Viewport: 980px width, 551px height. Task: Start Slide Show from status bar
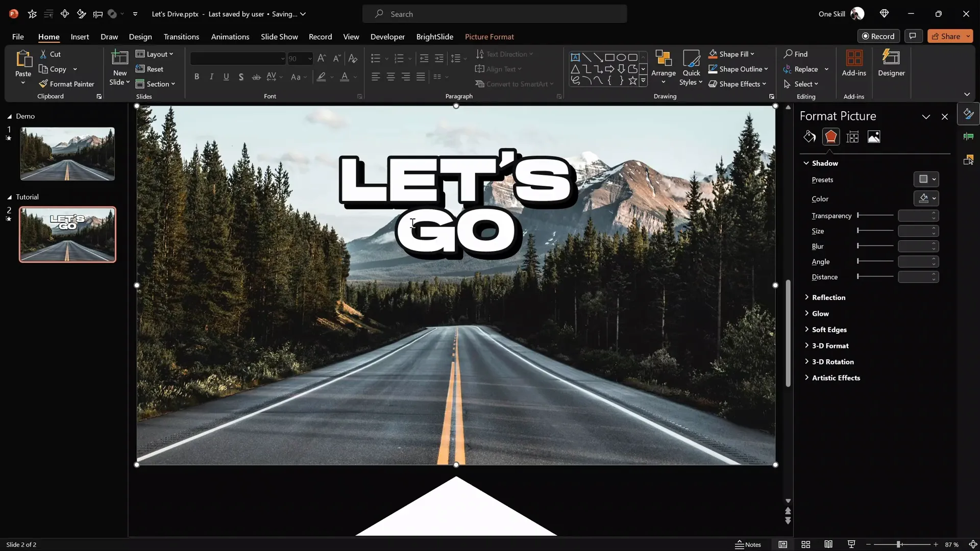851,544
